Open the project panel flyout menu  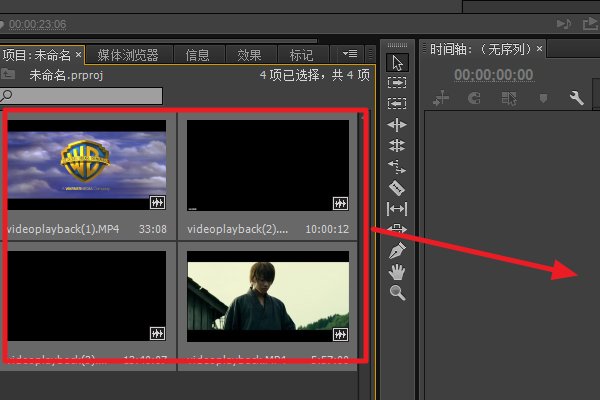(349, 54)
